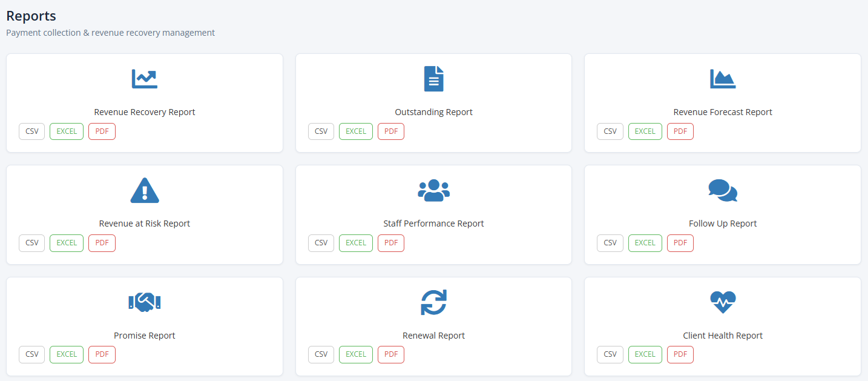Image resolution: width=868 pixels, height=381 pixels.
Task: Click the Renewal Report sync arrows icon
Action: tap(433, 302)
